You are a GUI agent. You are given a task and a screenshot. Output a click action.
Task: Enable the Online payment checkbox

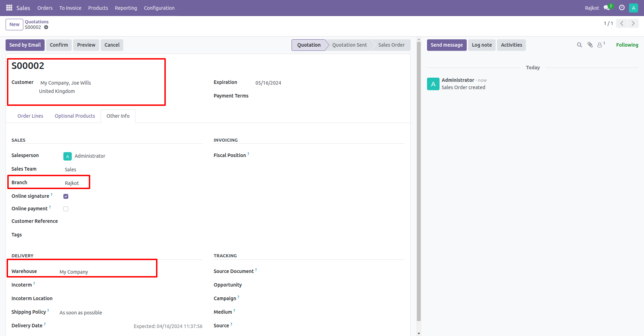tap(66, 209)
